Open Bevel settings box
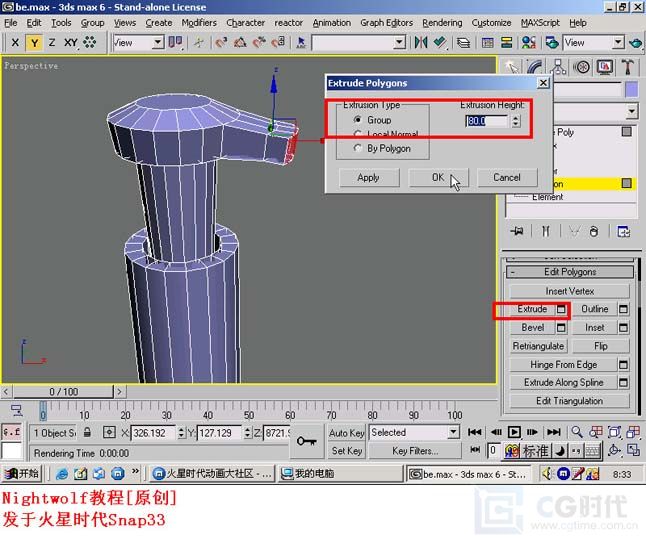The image size is (646, 539). pyautogui.click(x=561, y=328)
